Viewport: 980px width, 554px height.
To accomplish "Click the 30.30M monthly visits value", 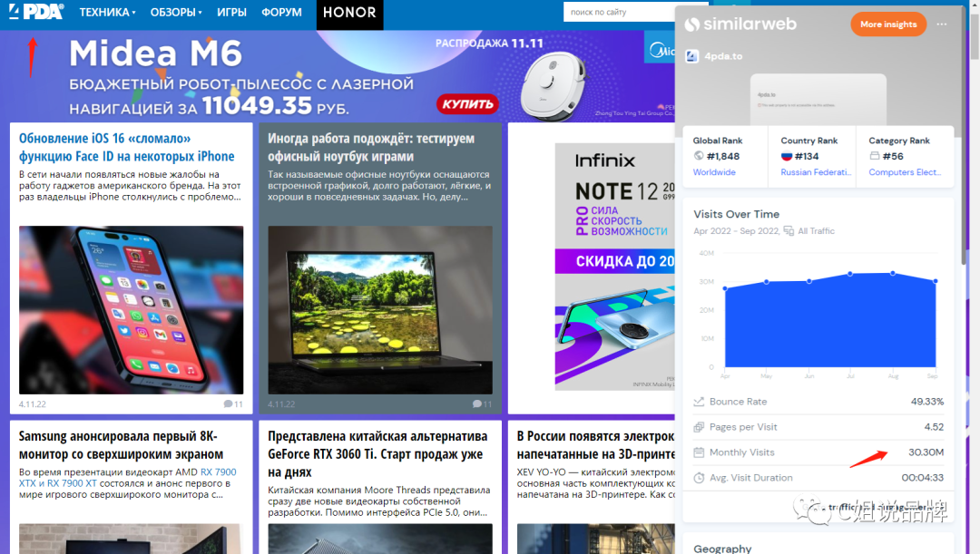I will 926,452.
